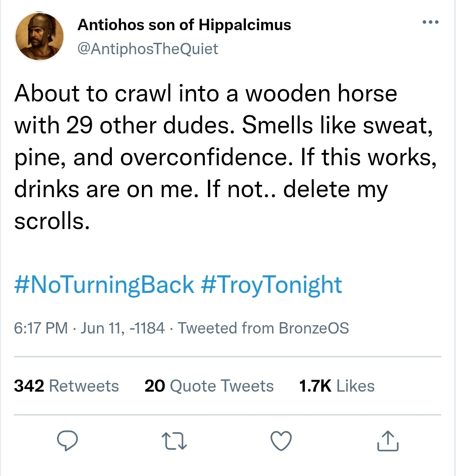456x476 pixels.
Task: Open the Tweeted from BronzeOS source label
Action: pyautogui.click(x=263, y=328)
